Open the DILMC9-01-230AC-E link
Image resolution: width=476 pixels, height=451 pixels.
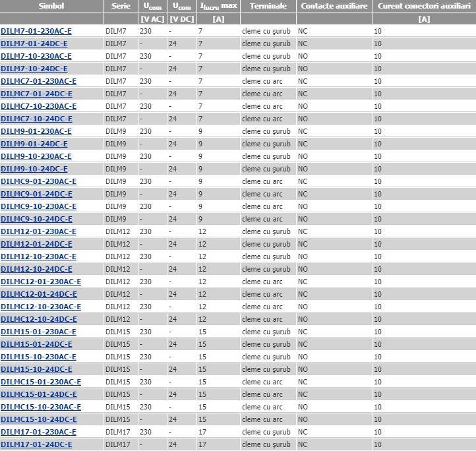(x=38, y=181)
